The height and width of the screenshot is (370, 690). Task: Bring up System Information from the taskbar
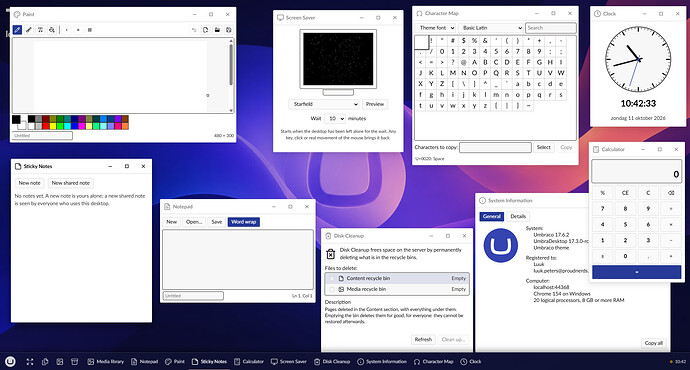pyautogui.click(x=382, y=362)
